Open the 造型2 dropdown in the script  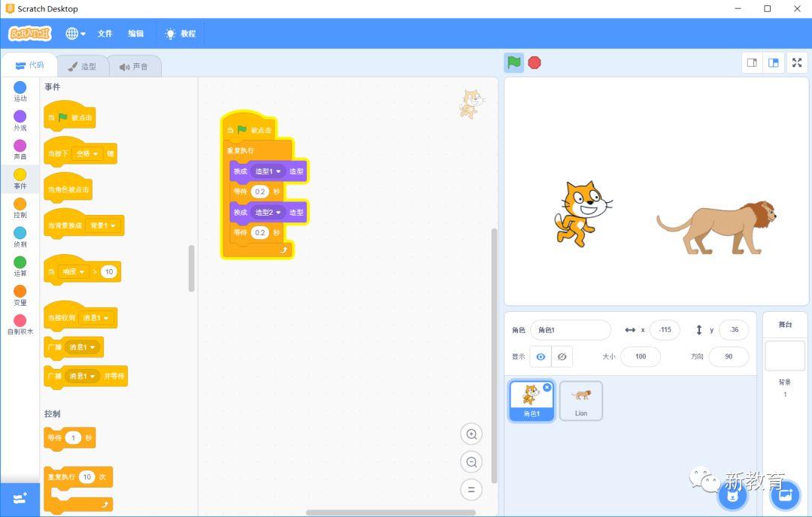268,212
